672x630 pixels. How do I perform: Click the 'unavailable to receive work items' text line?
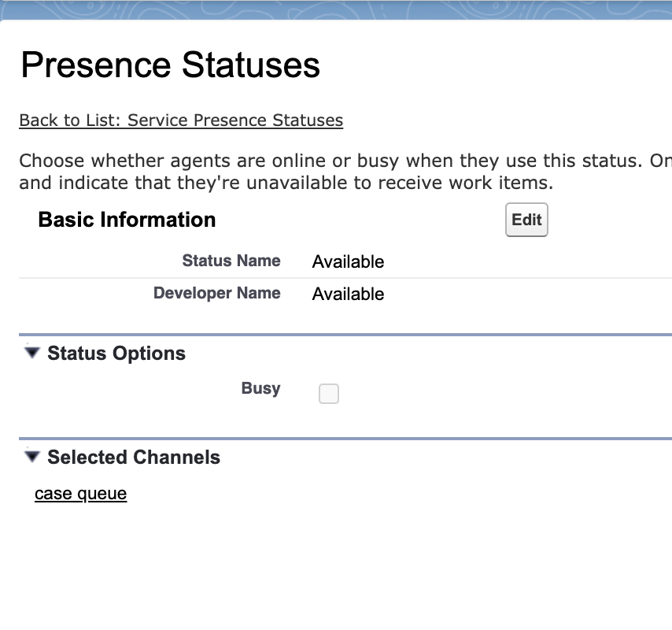click(x=286, y=184)
